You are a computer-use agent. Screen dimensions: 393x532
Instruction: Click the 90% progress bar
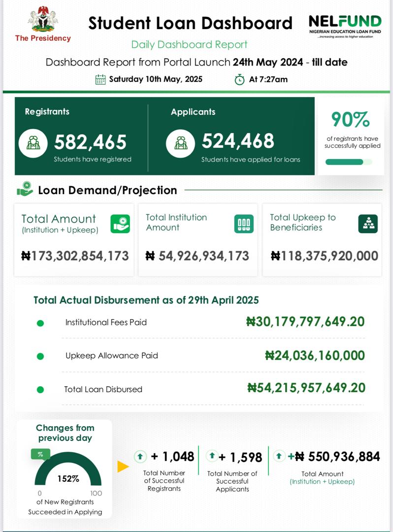tap(349, 162)
